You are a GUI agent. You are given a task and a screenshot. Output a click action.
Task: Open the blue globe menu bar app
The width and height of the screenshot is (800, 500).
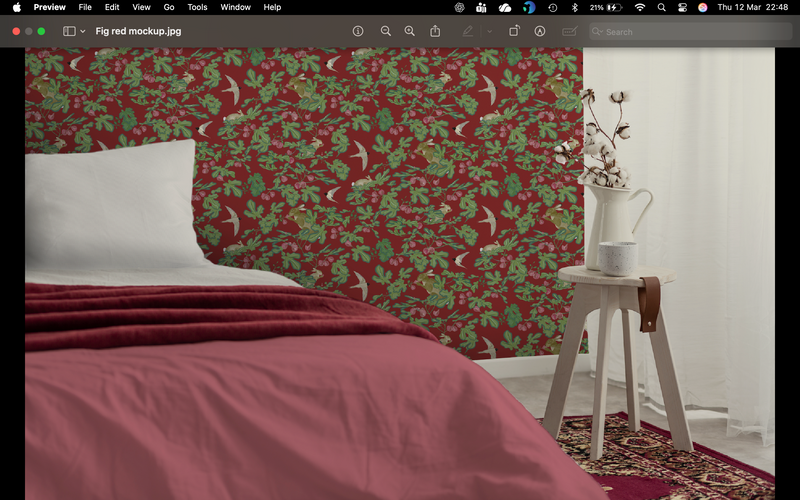pyautogui.click(x=529, y=7)
